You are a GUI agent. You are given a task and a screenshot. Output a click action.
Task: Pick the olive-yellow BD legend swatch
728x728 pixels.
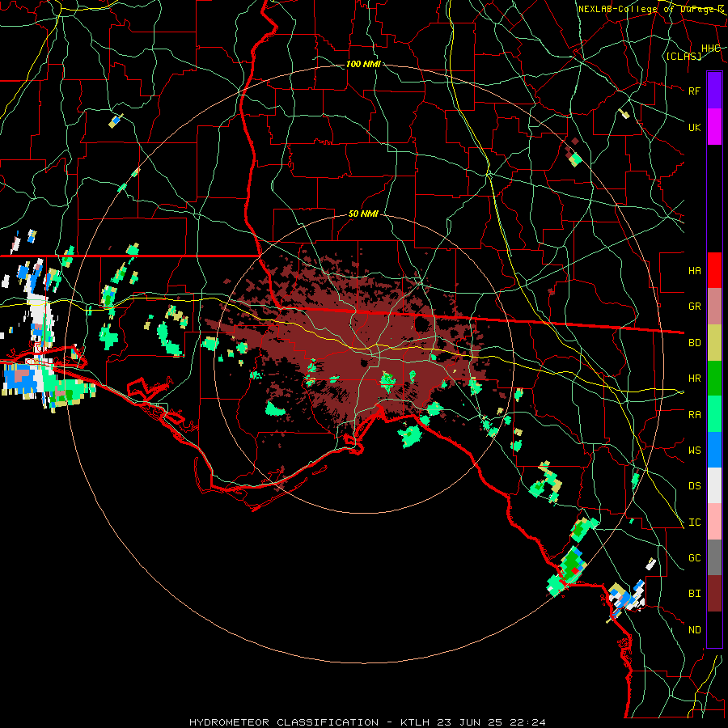tap(714, 343)
